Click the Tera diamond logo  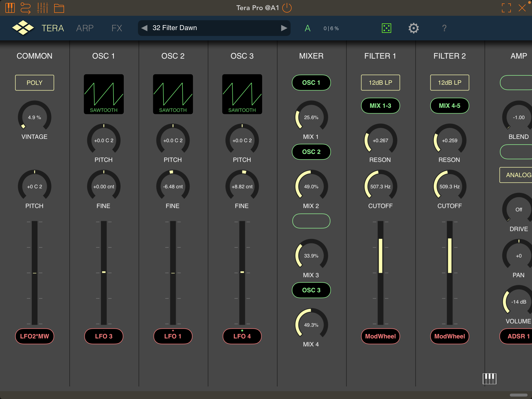click(23, 28)
